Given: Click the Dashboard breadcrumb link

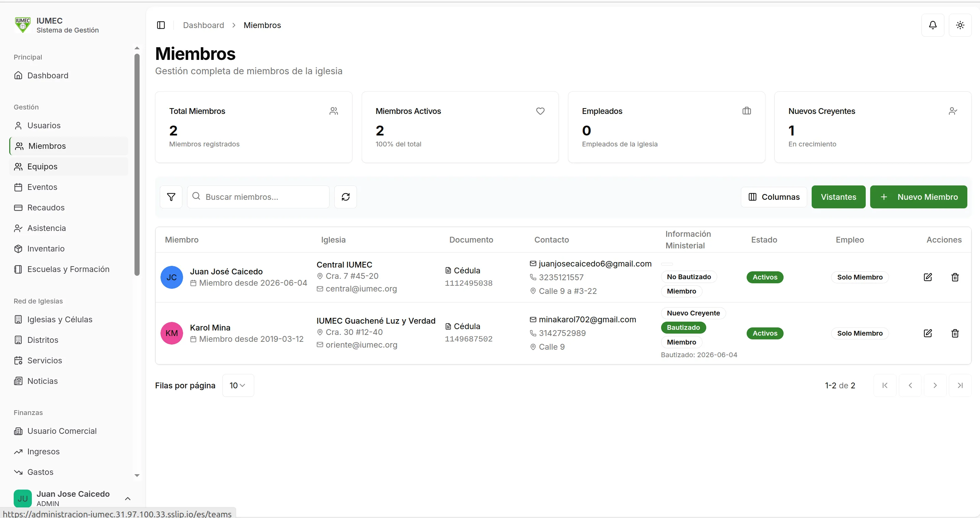Looking at the screenshot, I should tap(204, 25).
